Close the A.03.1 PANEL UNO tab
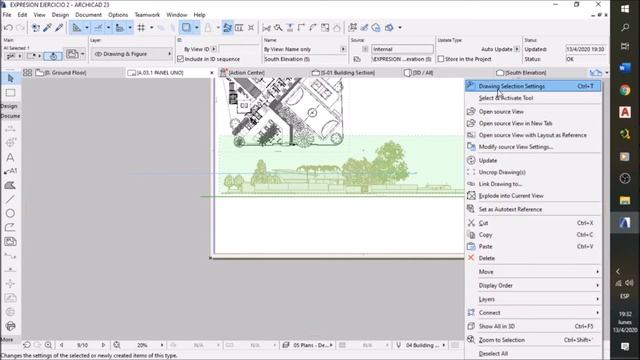The width and height of the screenshot is (640, 360). pos(211,73)
